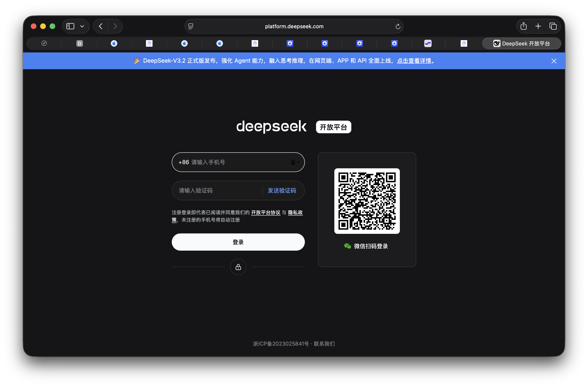Click the phone number input field
Screen dimensions: 588x387
(222, 162)
